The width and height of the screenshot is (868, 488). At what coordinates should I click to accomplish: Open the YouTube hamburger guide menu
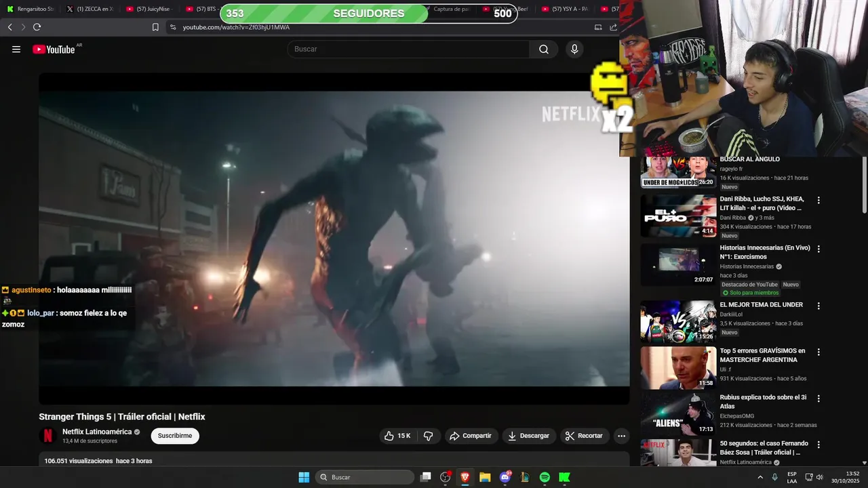(16, 49)
